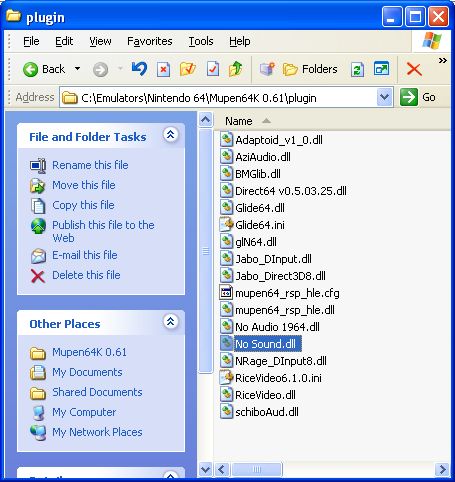Select mupen64_rsp_hle.cfg file icon

click(x=226, y=293)
